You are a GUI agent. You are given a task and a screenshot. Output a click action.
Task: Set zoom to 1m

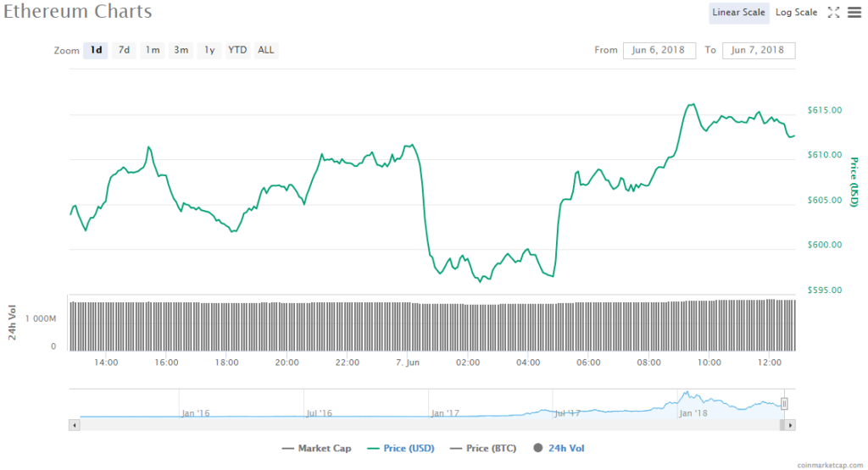coord(153,50)
